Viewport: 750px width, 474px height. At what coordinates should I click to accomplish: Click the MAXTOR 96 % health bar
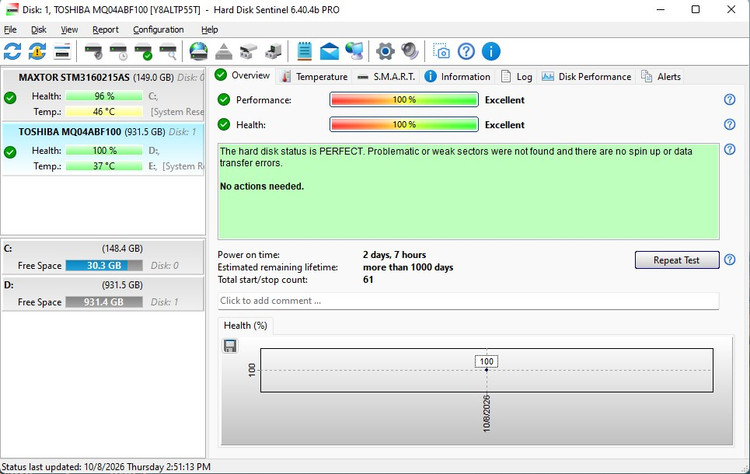[x=104, y=96]
